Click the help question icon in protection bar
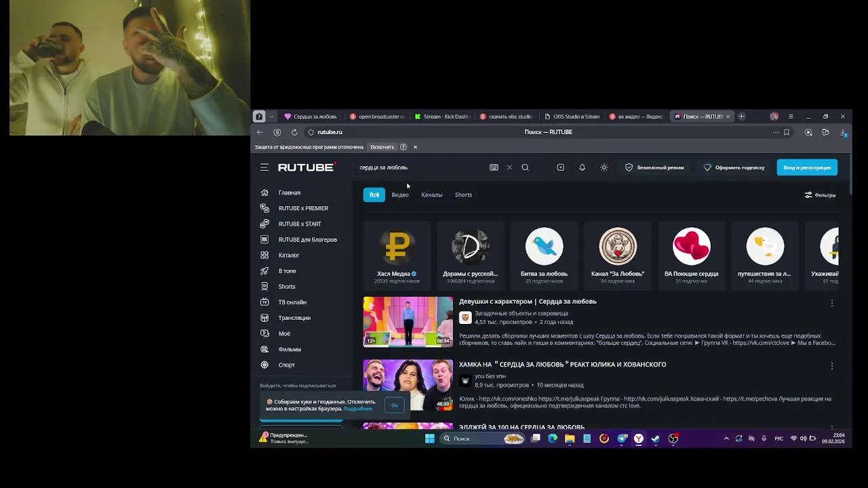The height and width of the screenshot is (488, 868). point(403,147)
